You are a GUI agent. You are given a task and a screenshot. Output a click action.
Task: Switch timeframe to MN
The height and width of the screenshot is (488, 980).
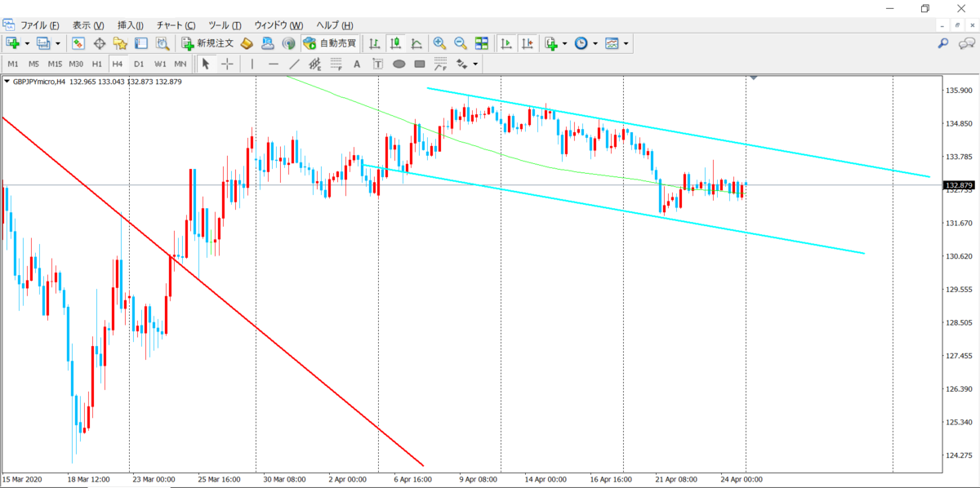pyautogui.click(x=180, y=64)
